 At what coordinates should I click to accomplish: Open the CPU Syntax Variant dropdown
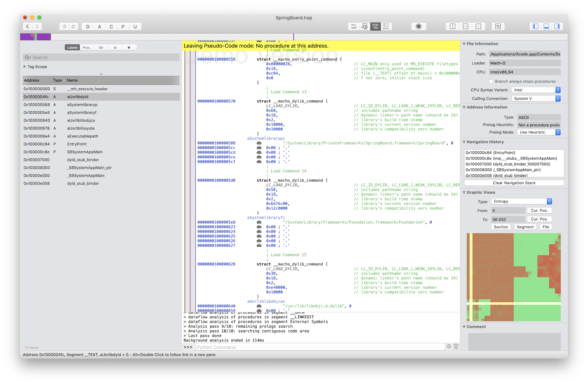(536, 90)
